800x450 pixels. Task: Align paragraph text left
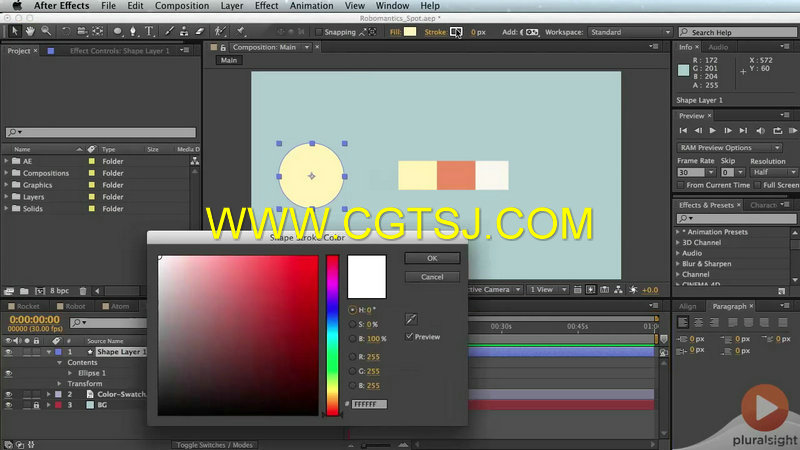[683, 322]
